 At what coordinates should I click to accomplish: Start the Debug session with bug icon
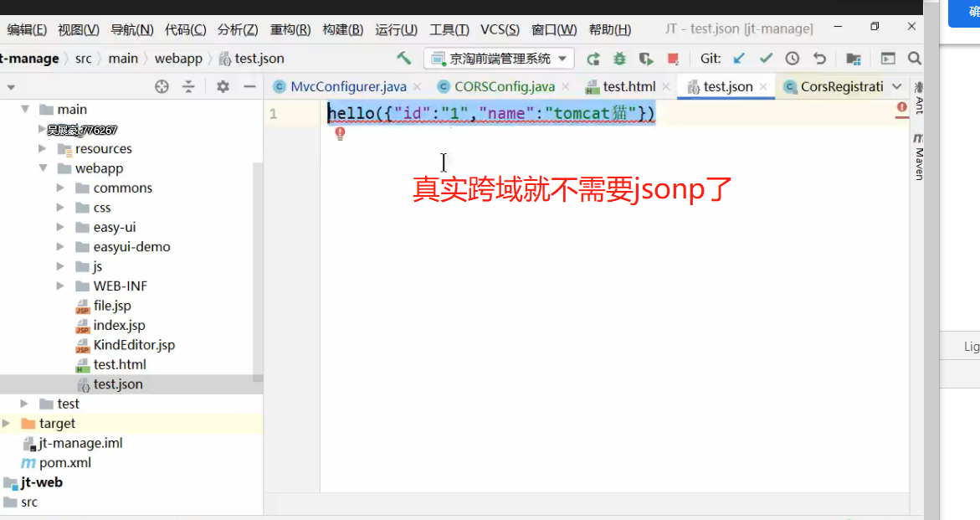pos(619,59)
